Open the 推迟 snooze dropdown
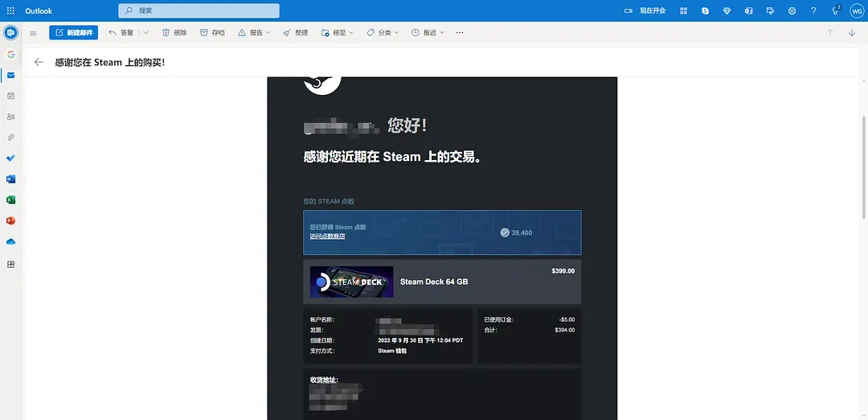Image resolution: width=868 pixels, height=420 pixels. pos(428,33)
